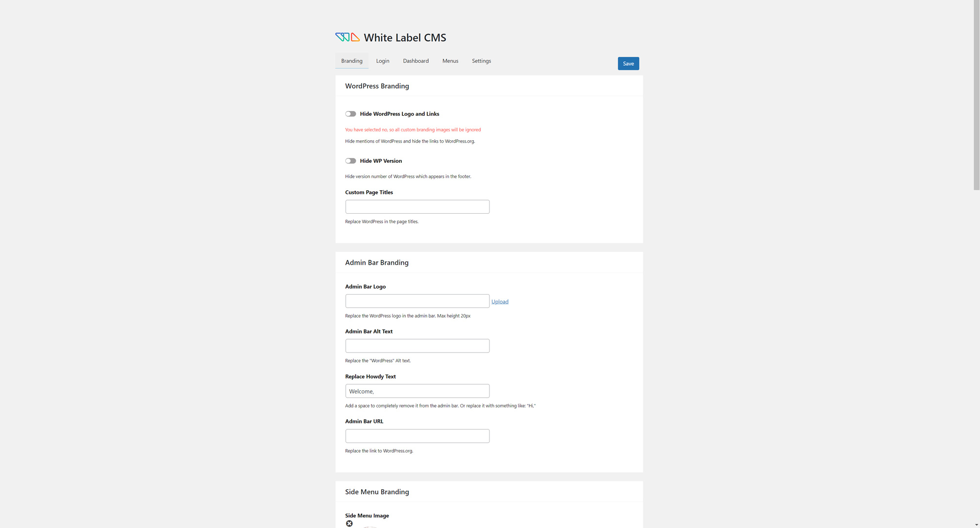Image resolution: width=980 pixels, height=528 pixels.
Task: Focus the Custom Page Titles field
Action: coord(417,206)
